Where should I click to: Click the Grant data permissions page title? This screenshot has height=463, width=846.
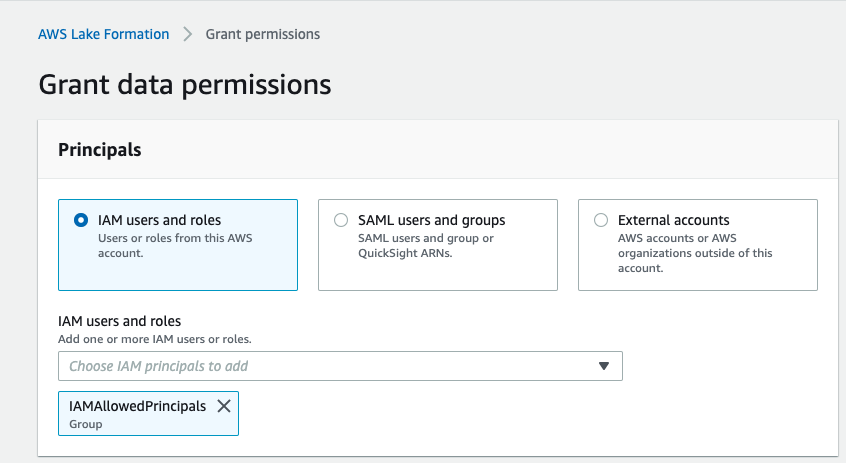(x=185, y=85)
